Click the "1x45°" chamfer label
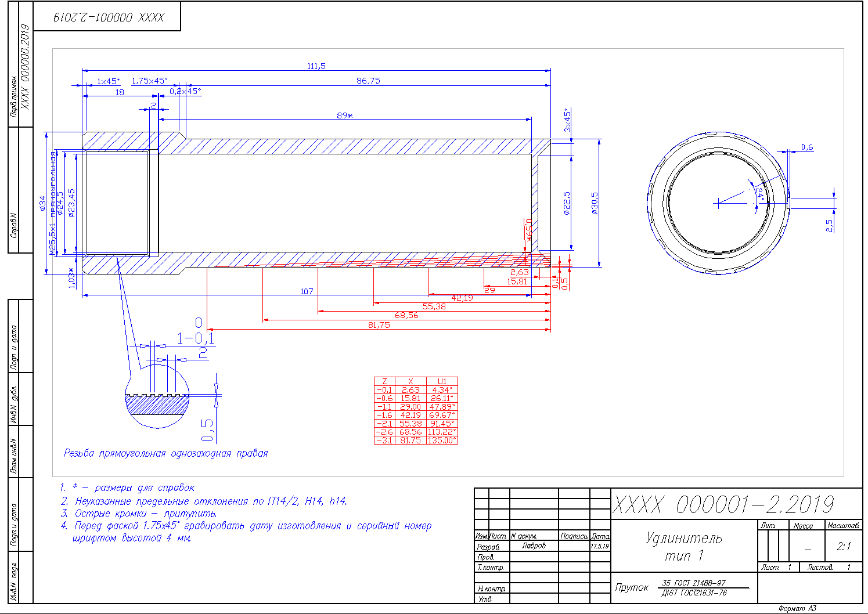 (x=109, y=81)
